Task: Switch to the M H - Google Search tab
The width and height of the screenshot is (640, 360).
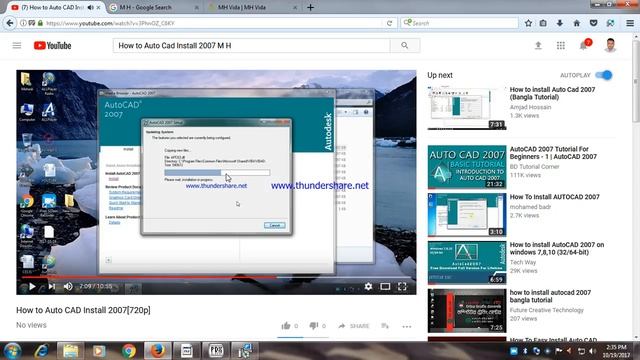Action: 154,7
